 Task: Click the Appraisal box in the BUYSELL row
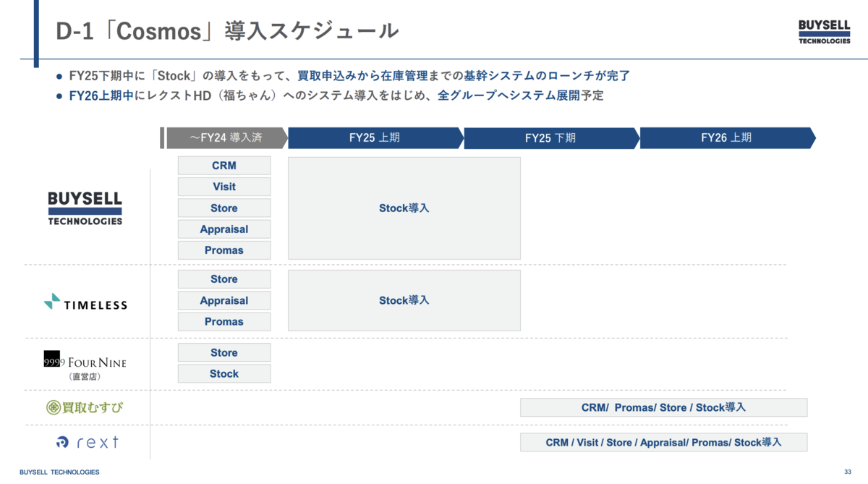point(224,229)
